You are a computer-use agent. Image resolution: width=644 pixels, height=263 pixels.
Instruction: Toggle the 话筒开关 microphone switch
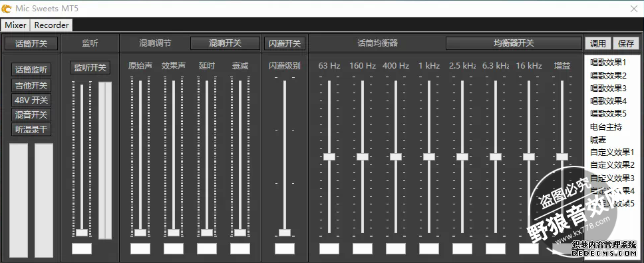coord(31,43)
